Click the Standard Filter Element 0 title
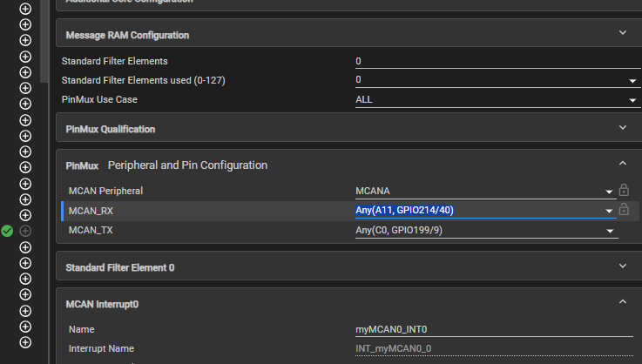 120,268
